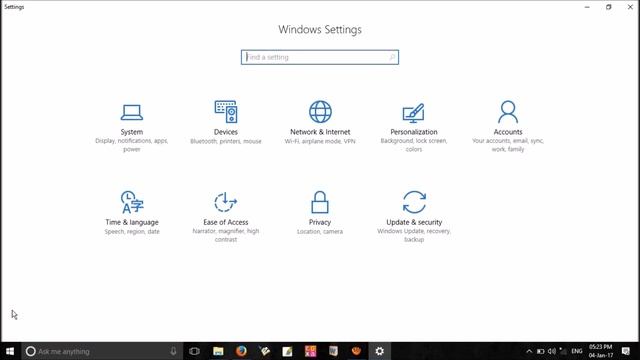This screenshot has width=640, height=360.
Task: Open the volume speaker tray icon
Action: coord(552,351)
